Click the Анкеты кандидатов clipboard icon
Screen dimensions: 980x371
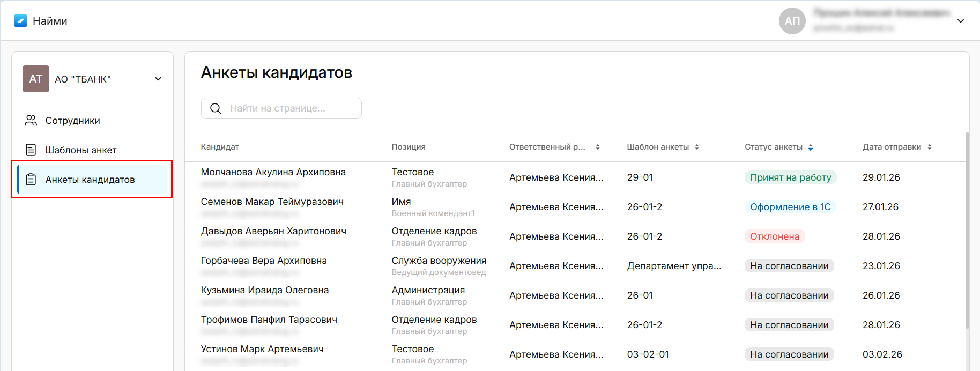tap(31, 180)
